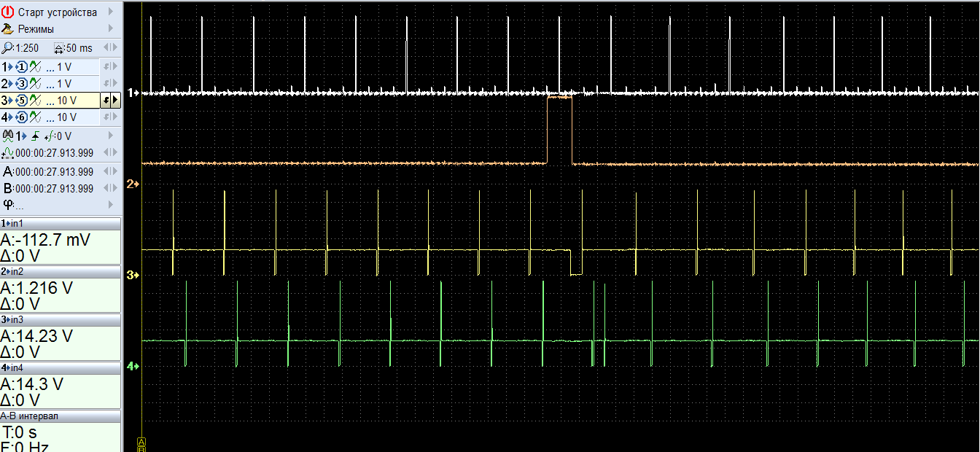Click the trigger binoculars icon
Screen dimensions: 980x452
tap(8, 136)
